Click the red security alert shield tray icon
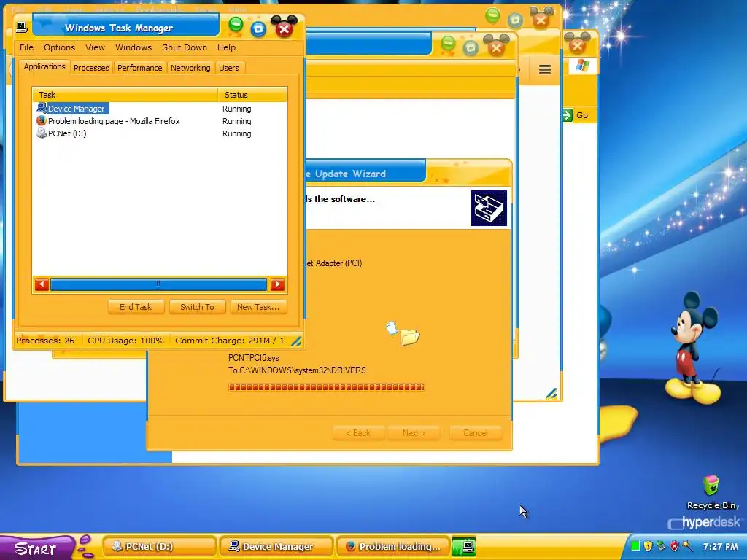Screen dimensions: 747x560 click(674, 546)
